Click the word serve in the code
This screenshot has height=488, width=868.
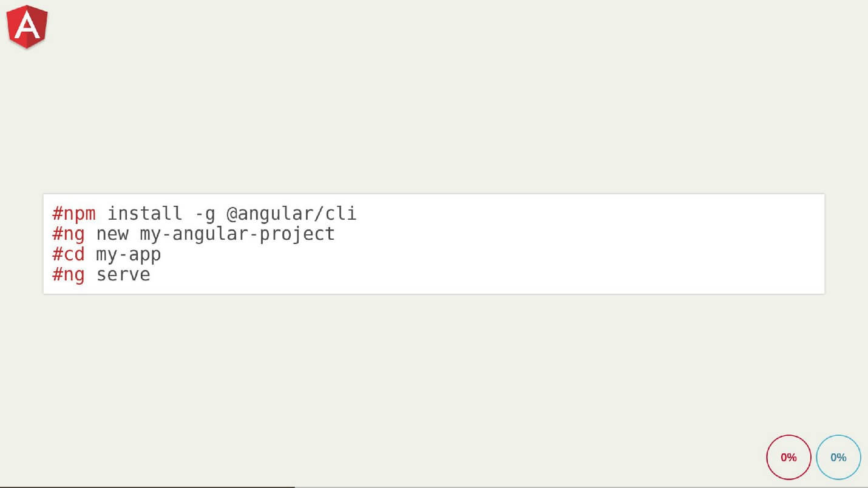123,274
